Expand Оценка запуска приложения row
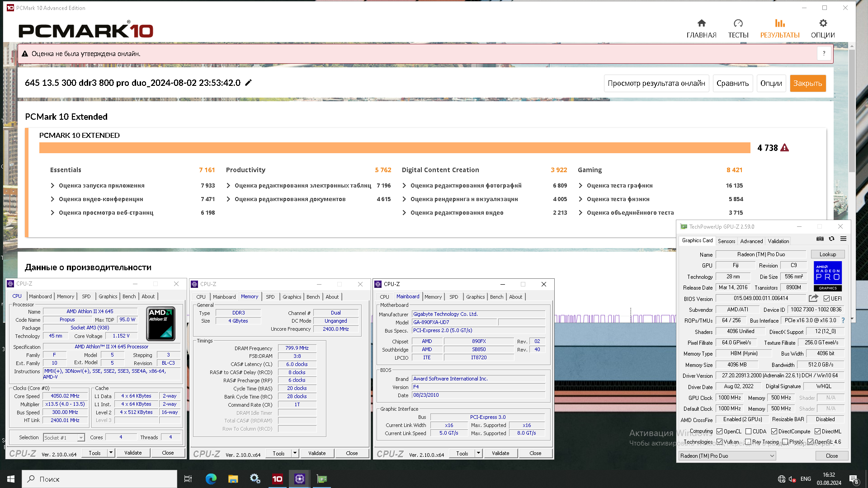The width and height of the screenshot is (868, 488). point(52,185)
